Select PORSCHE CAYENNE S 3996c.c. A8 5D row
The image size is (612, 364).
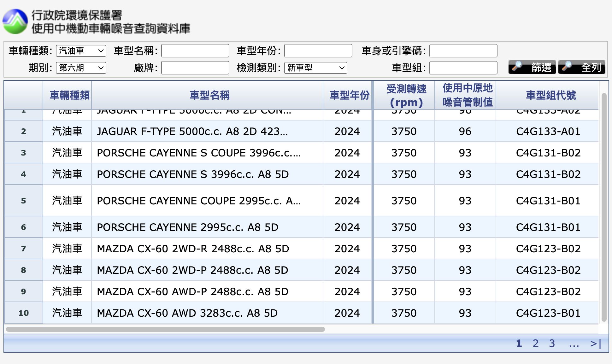coord(301,174)
